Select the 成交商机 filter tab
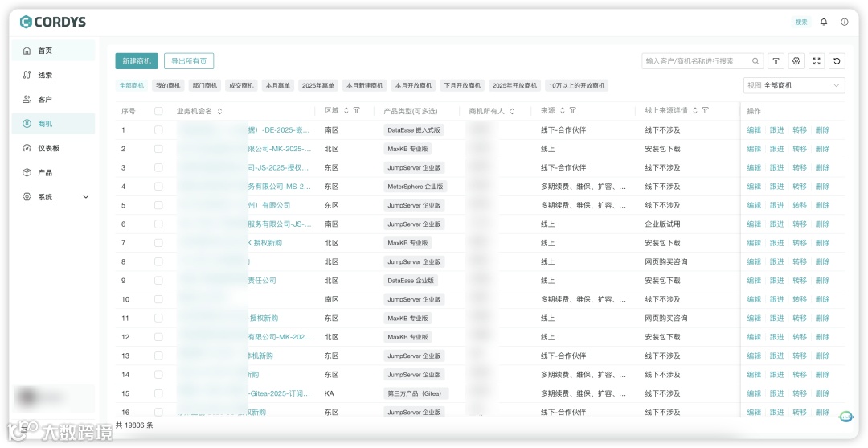The height and width of the screenshot is (448, 868). [x=241, y=86]
